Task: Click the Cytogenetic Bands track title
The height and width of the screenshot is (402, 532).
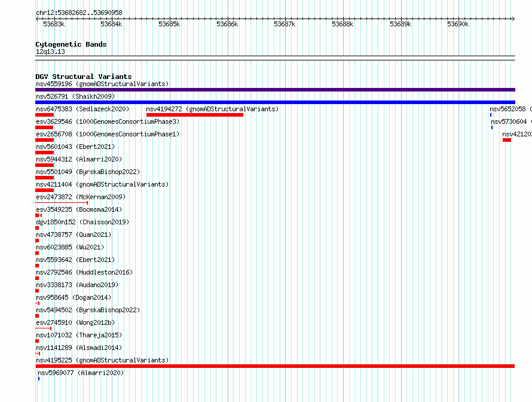Action: (x=71, y=44)
